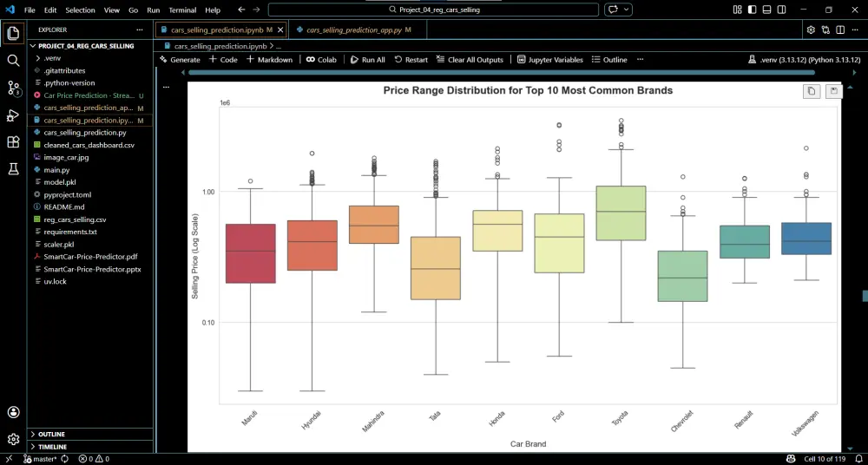Screen dimensions: 868x465
Task: Click Generate in notebook toolbar
Action: click(x=180, y=59)
